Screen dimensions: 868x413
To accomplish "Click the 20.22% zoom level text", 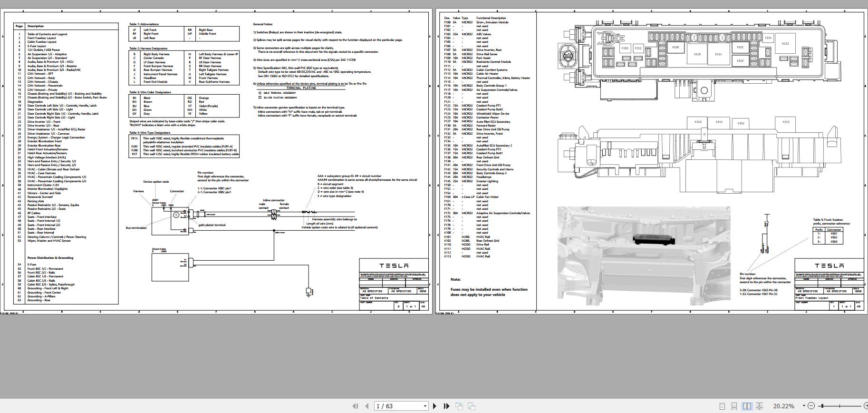I will click(x=783, y=406).
